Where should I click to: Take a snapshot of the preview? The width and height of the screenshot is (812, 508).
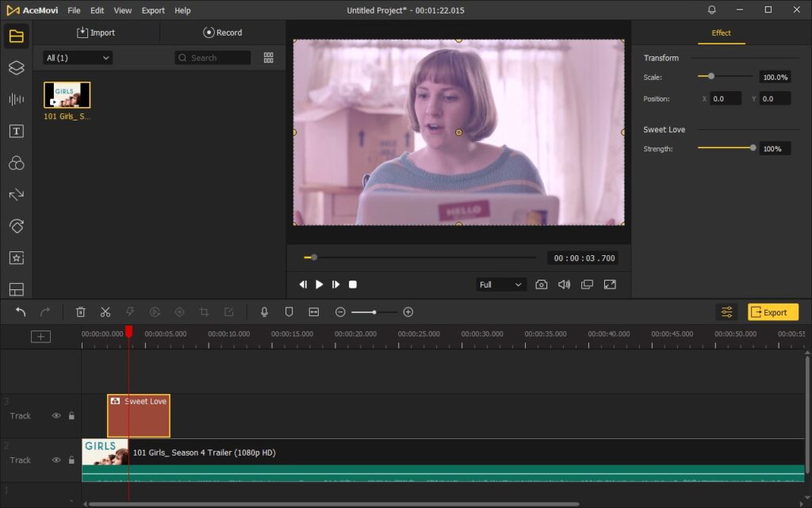[541, 285]
